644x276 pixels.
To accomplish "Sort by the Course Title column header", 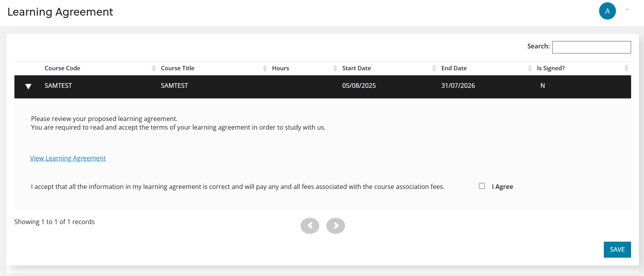I will 178,68.
